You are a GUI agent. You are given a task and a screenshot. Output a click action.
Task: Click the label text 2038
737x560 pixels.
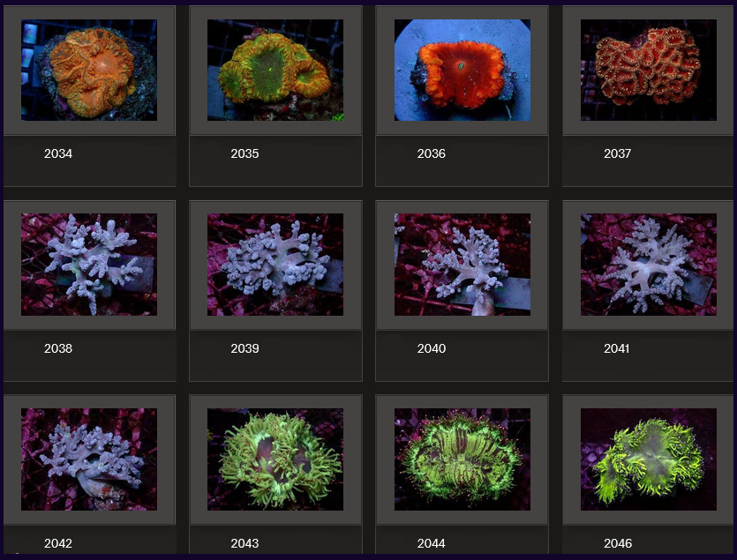[58, 348]
